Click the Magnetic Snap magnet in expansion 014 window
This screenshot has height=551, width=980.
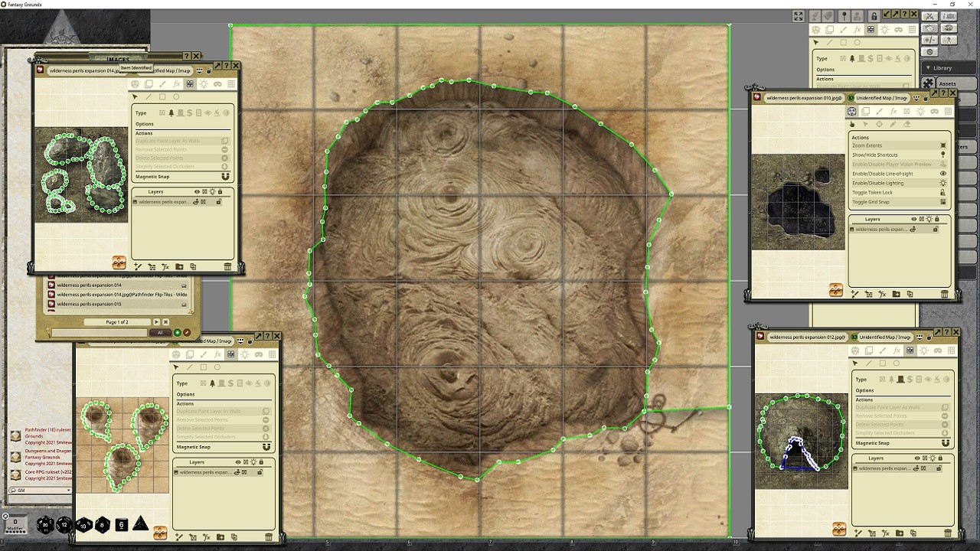tap(225, 177)
